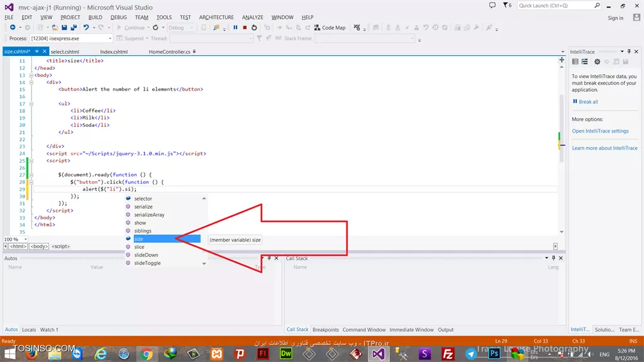Switch to select.cshtml tab

pos(65,52)
